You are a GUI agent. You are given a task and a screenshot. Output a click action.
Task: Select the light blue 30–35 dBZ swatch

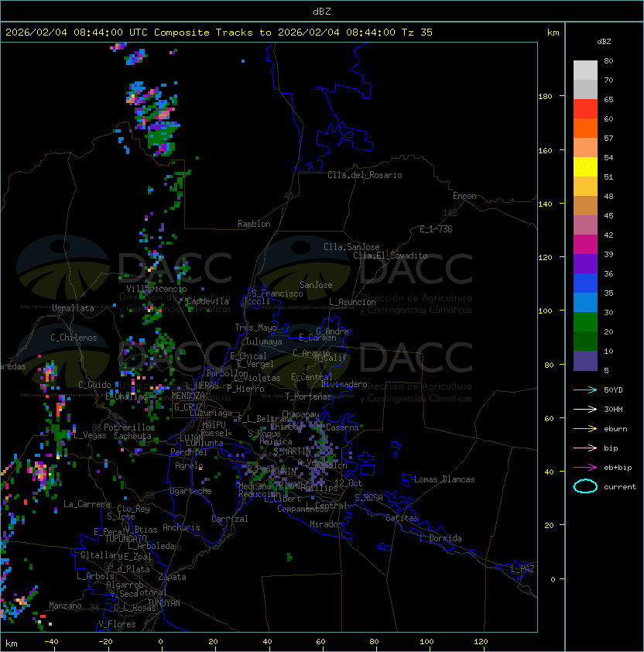(585, 303)
